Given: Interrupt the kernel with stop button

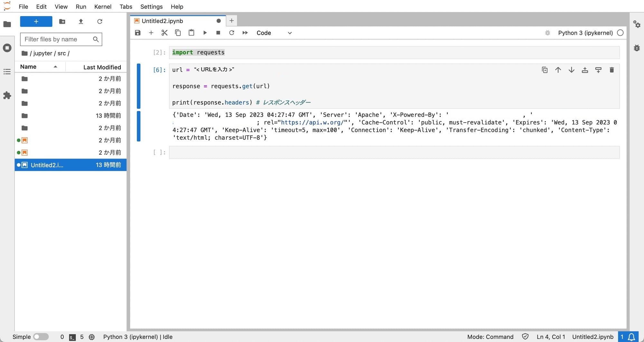Looking at the screenshot, I should (218, 33).
